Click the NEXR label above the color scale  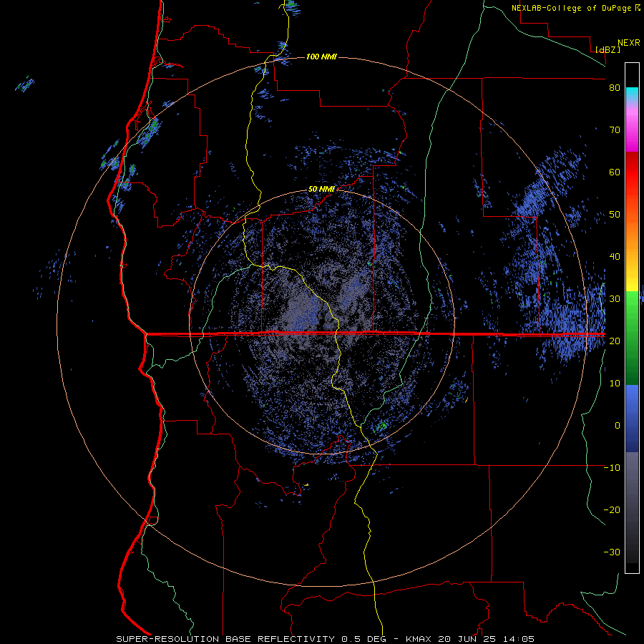[629, 43]
